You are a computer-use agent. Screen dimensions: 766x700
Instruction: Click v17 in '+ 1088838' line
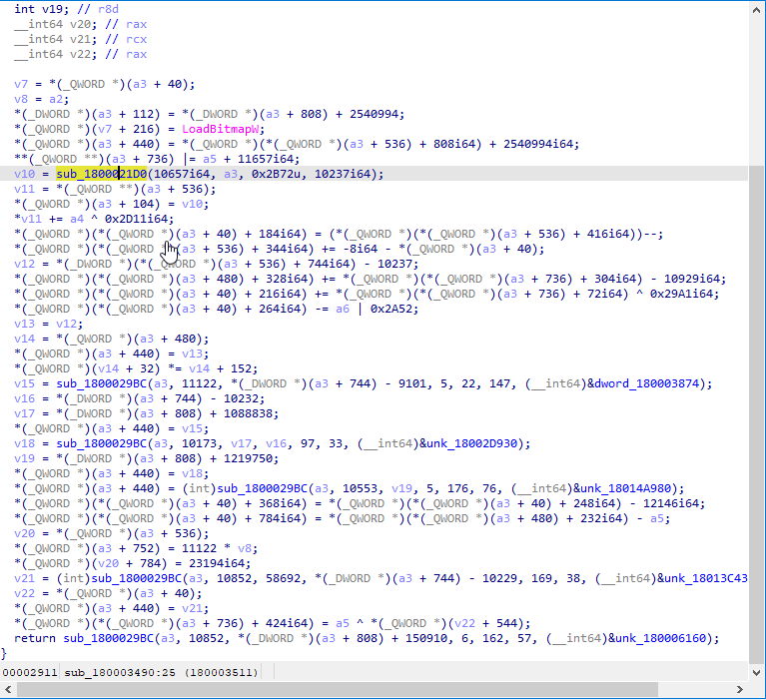click(24, 413)
